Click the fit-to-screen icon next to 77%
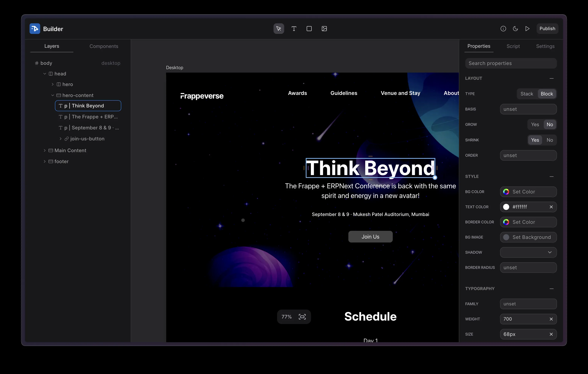588x374 pixels. 302,317
